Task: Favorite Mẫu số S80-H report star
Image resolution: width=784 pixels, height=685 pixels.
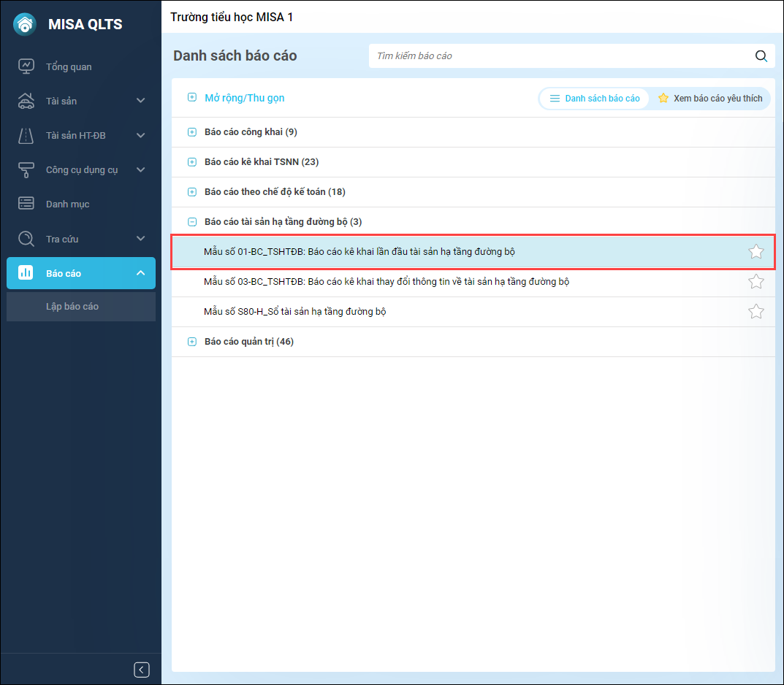Action: click(756, 311)
